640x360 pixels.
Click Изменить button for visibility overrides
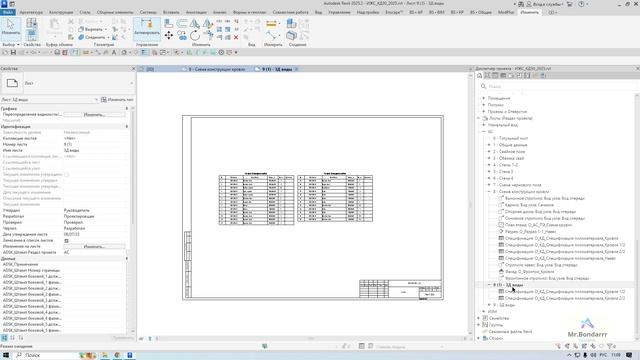(94, 115)
